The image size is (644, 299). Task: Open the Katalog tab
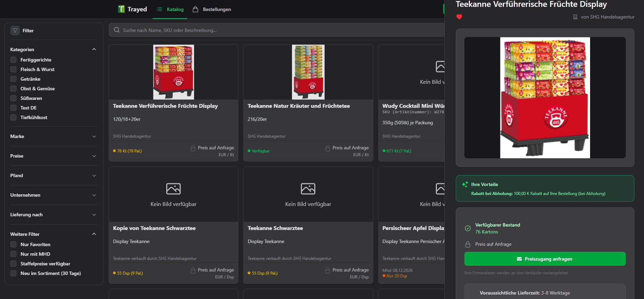(x=170, y=9)
